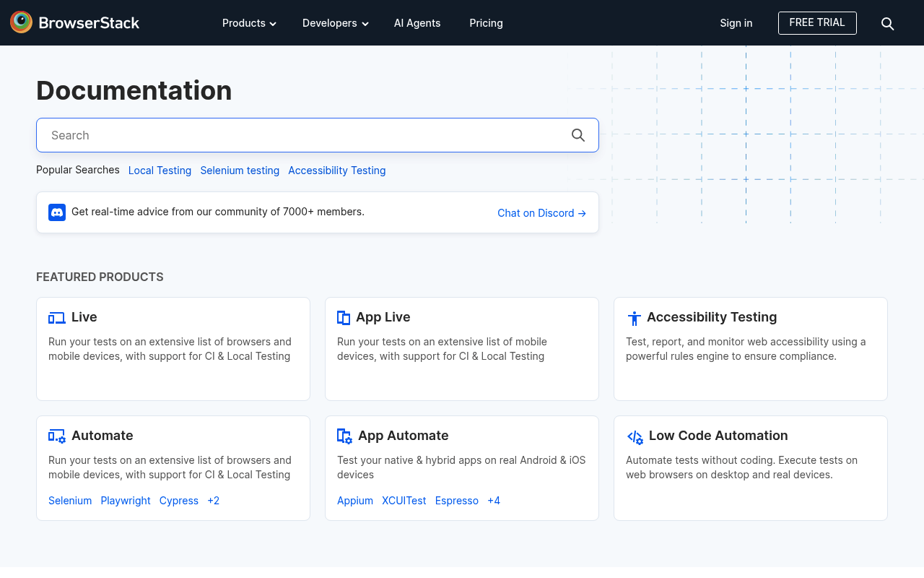
Task: Click the FREE TRIAL button
Action: [x=817, y=23]
